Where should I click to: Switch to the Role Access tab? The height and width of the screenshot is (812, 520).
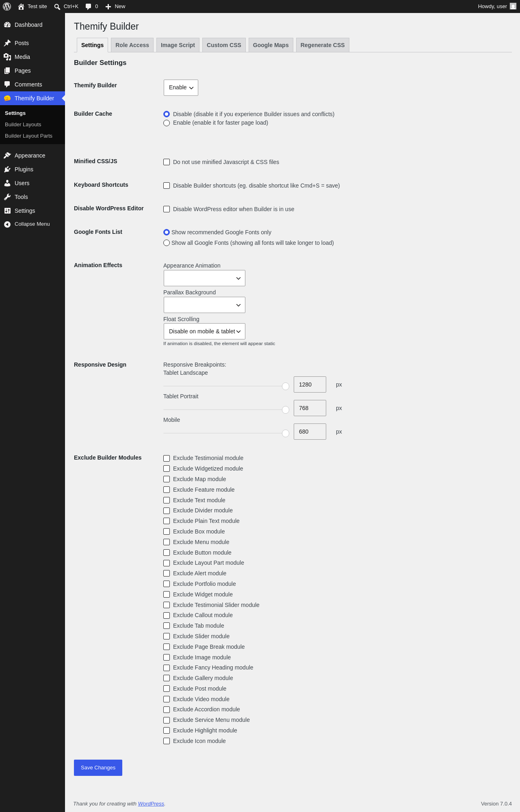click(132, 45)
